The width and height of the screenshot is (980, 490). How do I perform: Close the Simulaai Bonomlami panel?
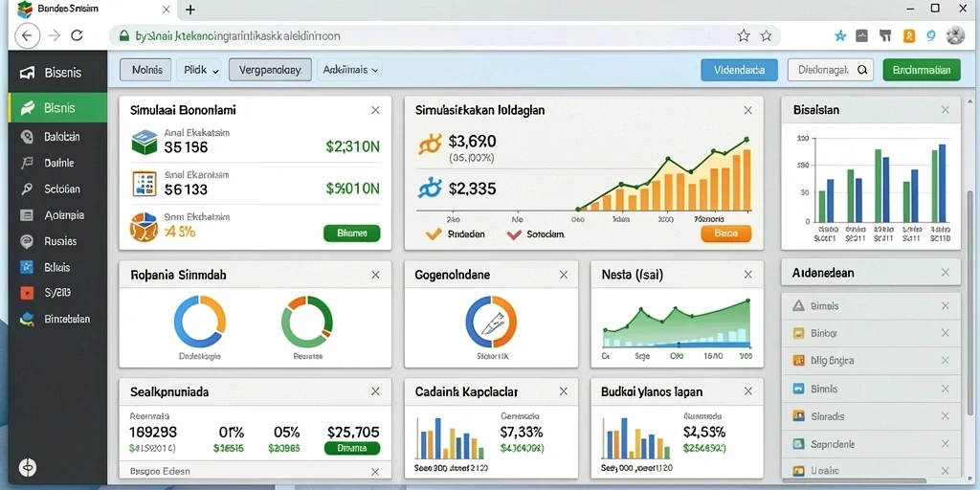tap(375, 110)
